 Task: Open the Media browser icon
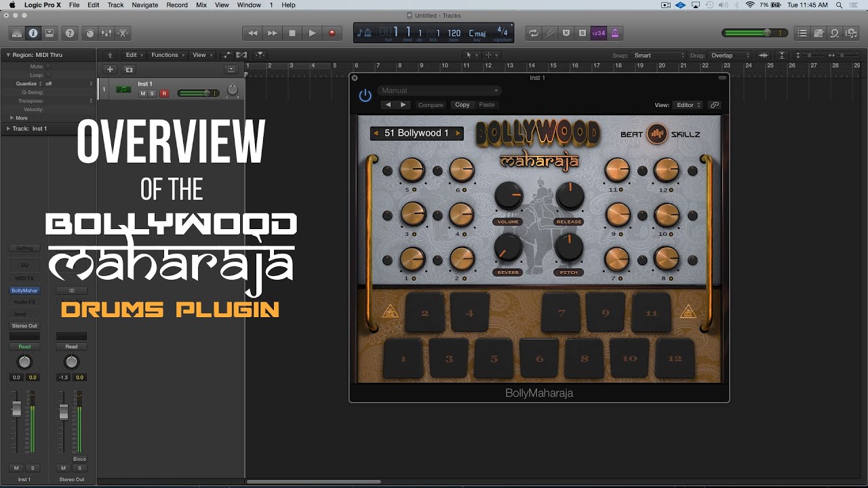(851, 33)
